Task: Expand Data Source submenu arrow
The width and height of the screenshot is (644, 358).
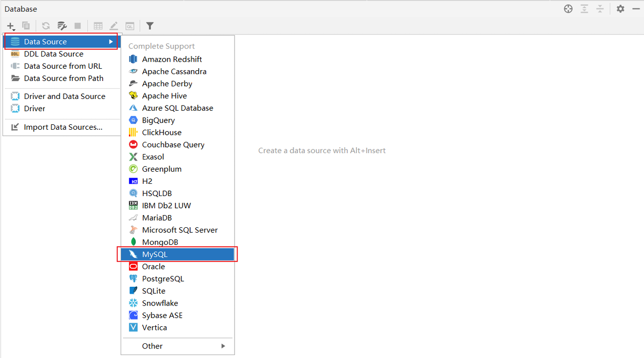Action: pos(111,42)
